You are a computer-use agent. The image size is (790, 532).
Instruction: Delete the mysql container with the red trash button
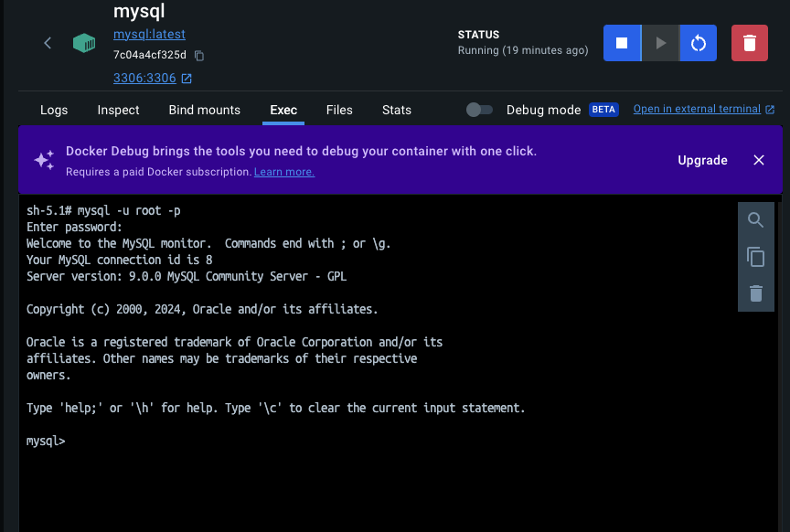tap(750, 43)
